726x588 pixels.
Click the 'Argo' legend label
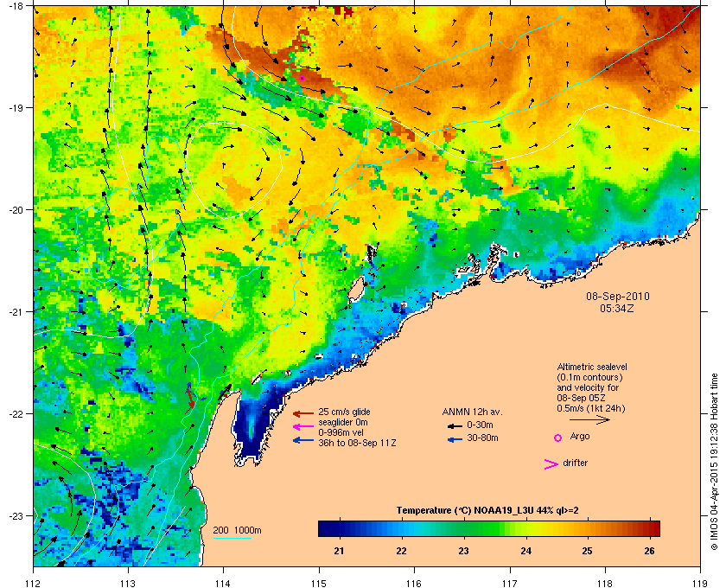(580, 437)
